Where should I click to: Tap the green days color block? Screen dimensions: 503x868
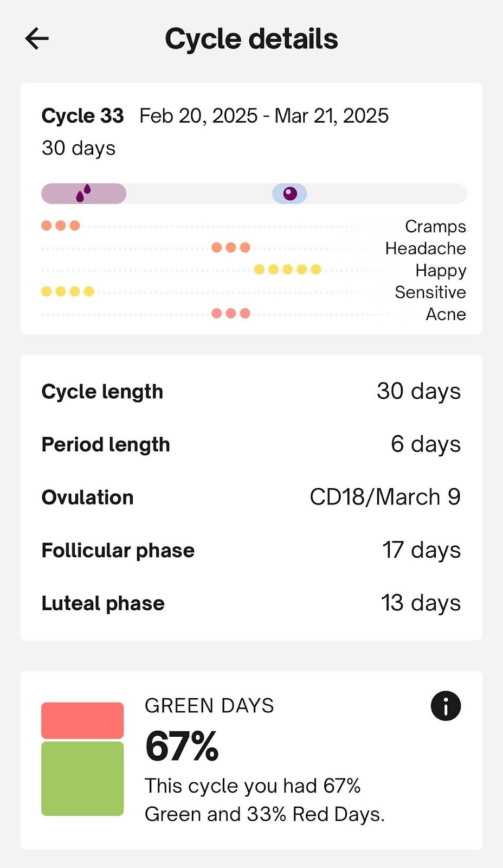[82, 778]
